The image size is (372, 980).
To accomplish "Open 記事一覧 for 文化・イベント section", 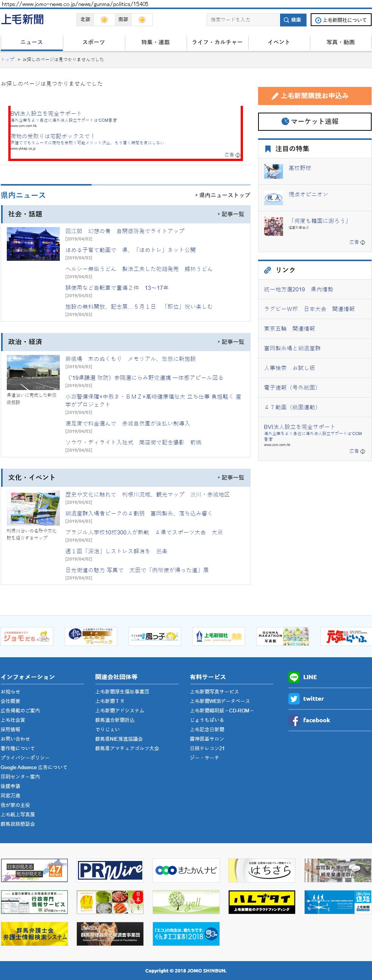I will 231,477.
